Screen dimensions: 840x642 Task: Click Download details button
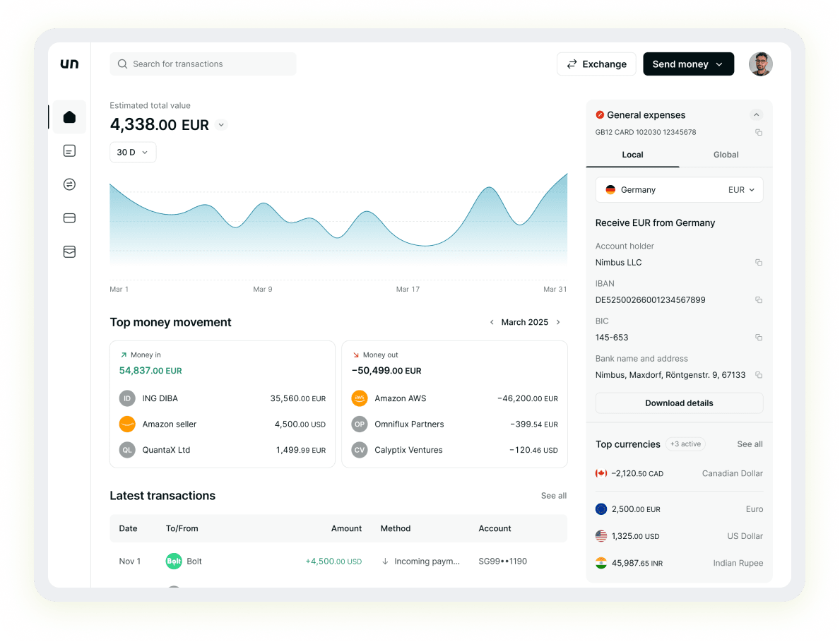(680, 403)
